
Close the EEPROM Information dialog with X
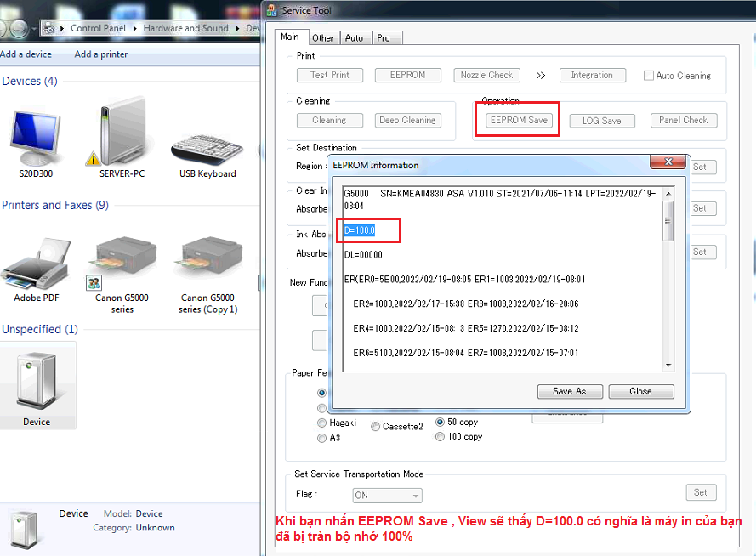pos(668,162)
